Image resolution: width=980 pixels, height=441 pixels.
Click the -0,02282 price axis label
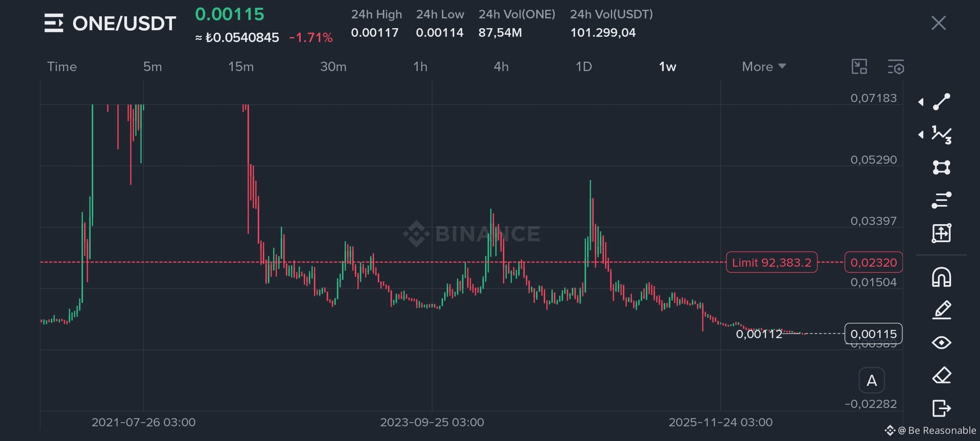871,404
